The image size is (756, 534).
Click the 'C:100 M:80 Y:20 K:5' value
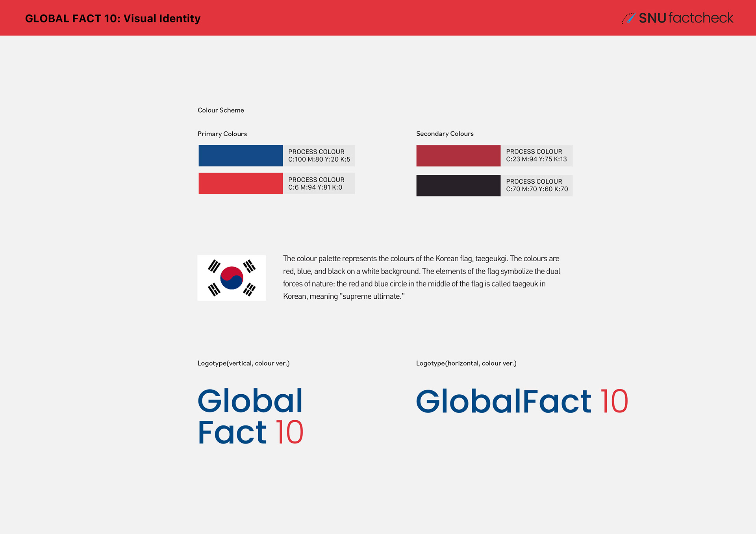[x=319, y=159]
